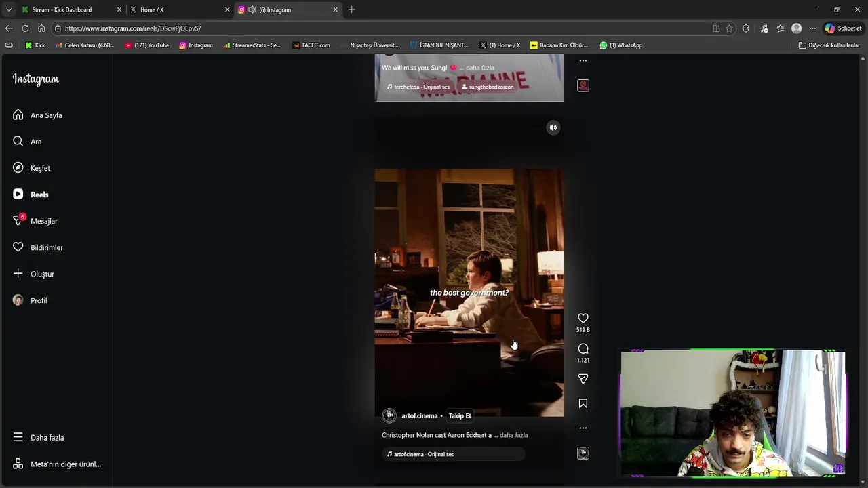
Task: Click the playing reel video
Action: click(469, 291)
